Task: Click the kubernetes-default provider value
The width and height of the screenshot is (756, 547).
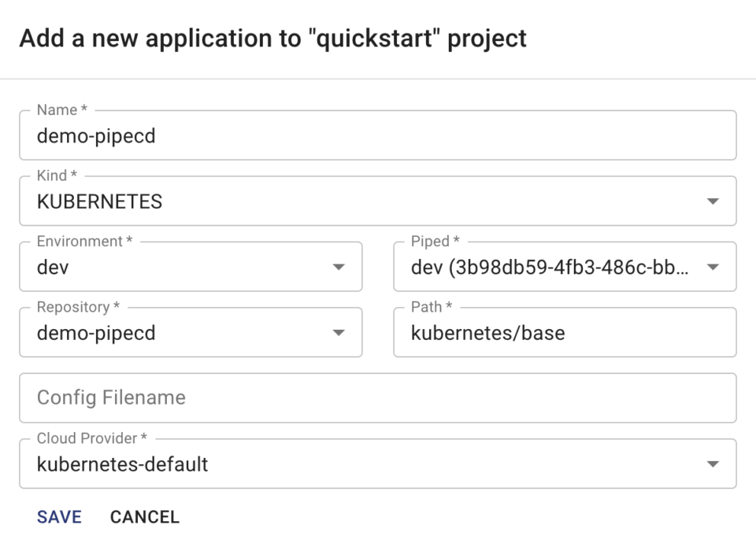Action: click(120, 464)
